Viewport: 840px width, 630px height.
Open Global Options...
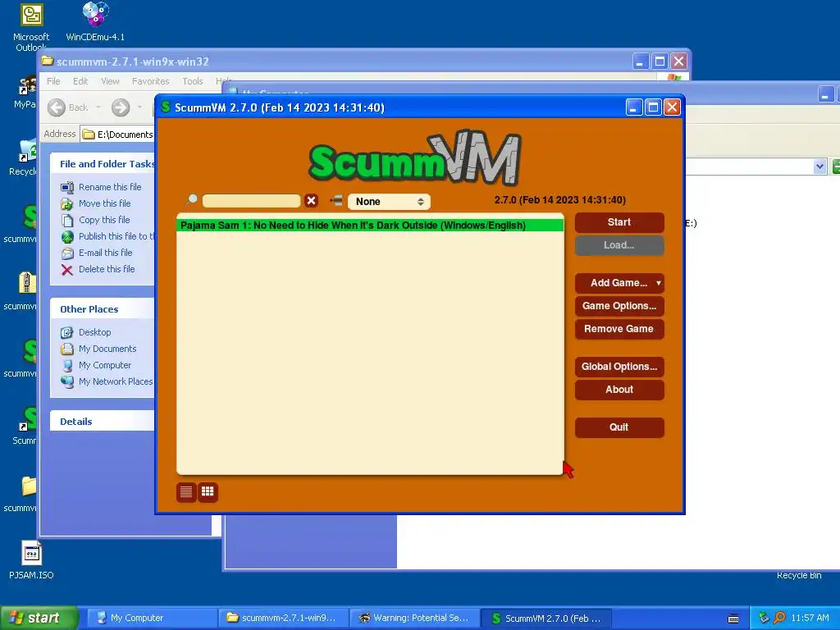(619, 367)
